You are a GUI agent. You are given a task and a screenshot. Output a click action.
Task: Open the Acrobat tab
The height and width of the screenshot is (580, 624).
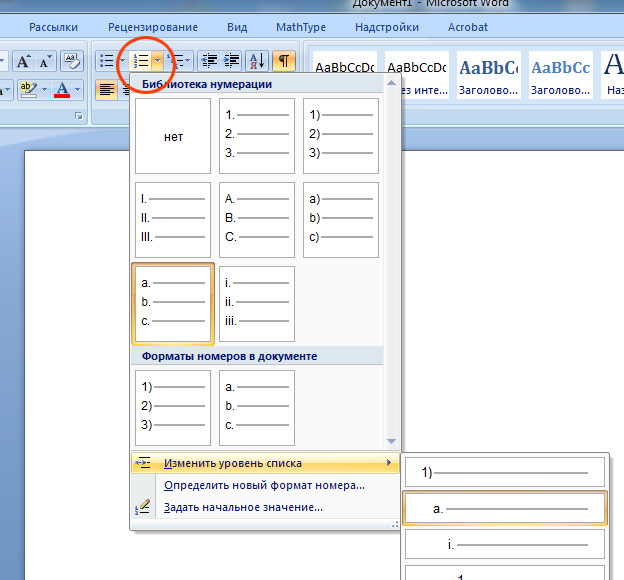[x=468, y=27]
